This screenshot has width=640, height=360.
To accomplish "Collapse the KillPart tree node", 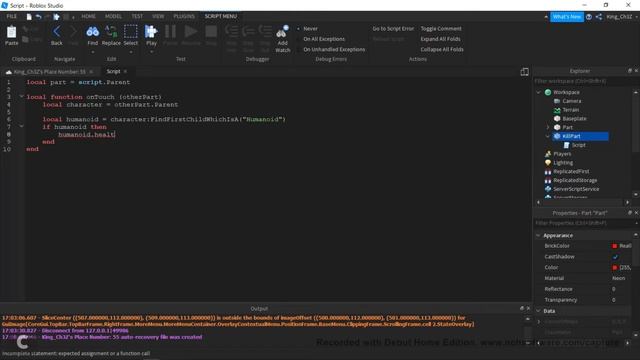I will pyautogui.click(x=548, y=136).
